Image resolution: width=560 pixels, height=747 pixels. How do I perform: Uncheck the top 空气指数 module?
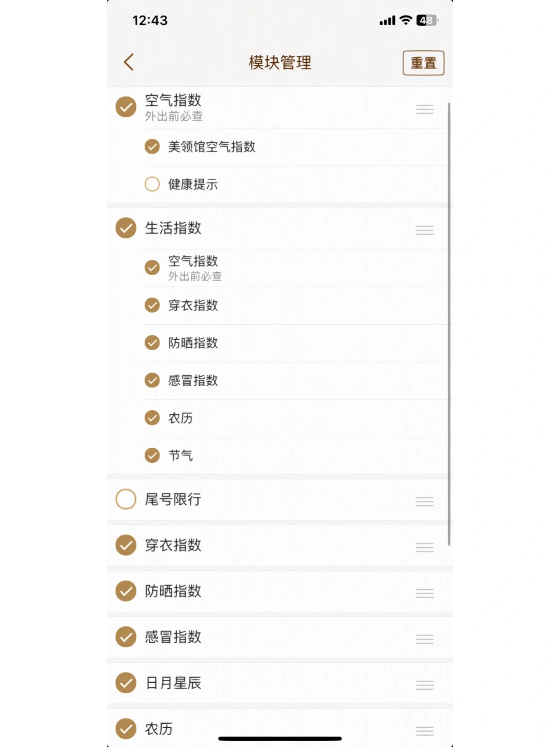(x=126, y=107)
